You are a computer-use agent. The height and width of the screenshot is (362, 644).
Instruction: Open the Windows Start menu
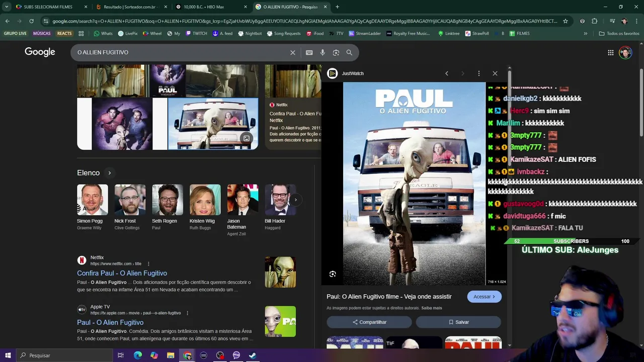pyautogui.click(x=8, y=355)
